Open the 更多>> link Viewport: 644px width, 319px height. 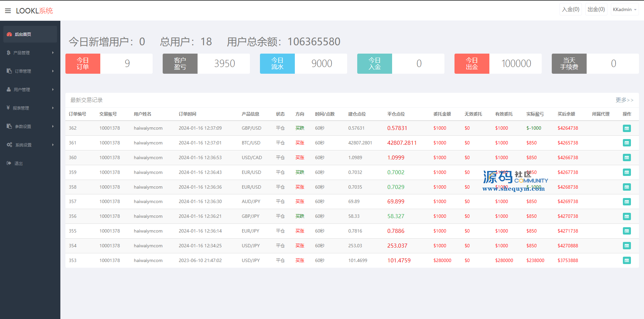click(x=624, y=100)
